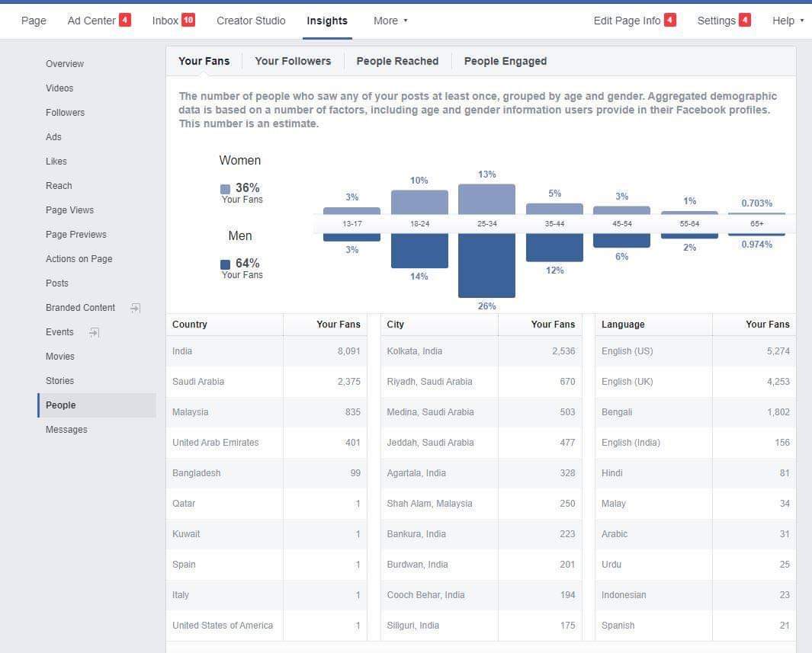Screen dimensions: 812x653
Task: Click the women 18-24 bar showing 10%
Action: [x=419, y=203]
